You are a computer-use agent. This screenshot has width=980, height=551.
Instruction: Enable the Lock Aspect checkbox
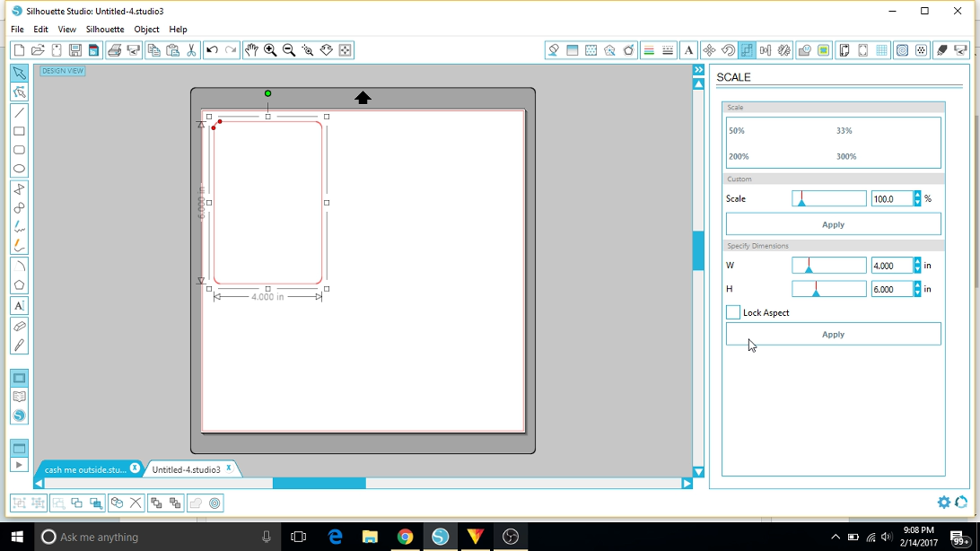tap(733, 312)
